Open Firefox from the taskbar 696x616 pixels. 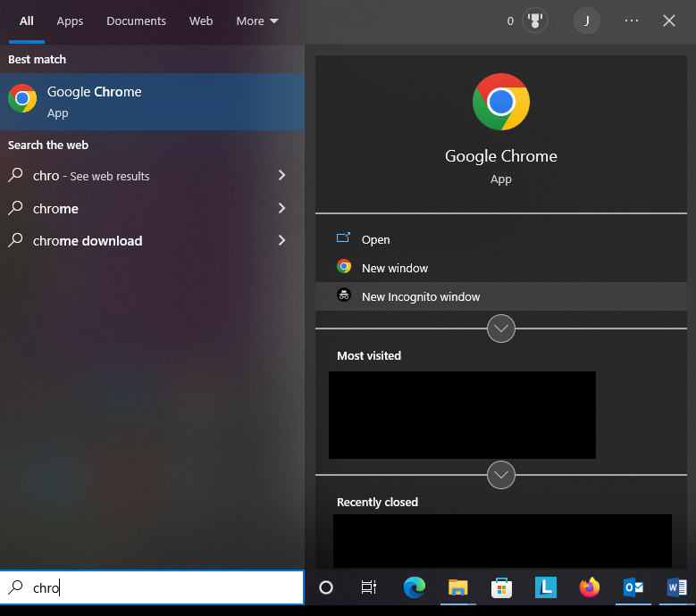[589, 587]
